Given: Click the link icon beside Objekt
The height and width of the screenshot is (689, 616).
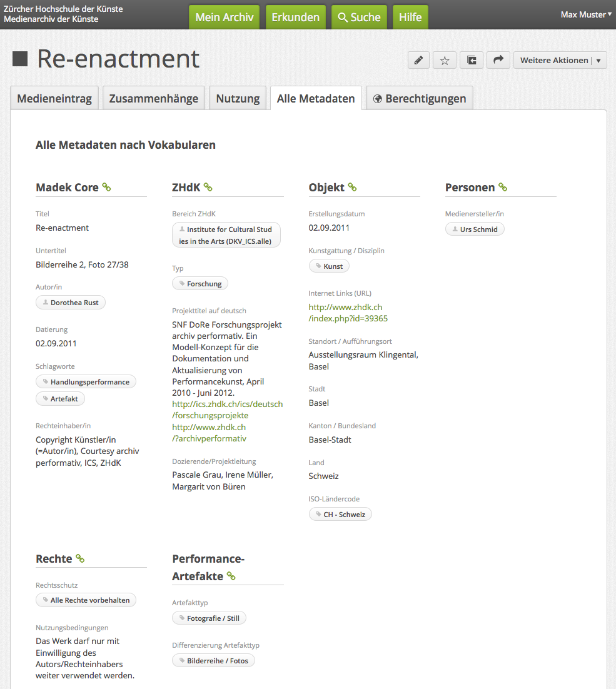Looking at the screenshot, I should 352,187.
